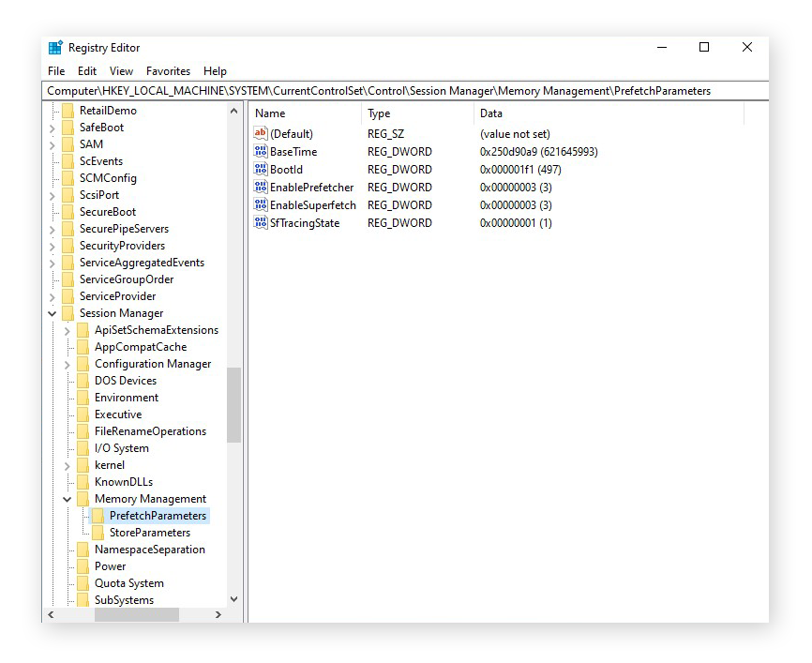The width and height of the screenshot is (812, 663).
Task: Select the FileRenameOperations key label
Action: [150, 431]
